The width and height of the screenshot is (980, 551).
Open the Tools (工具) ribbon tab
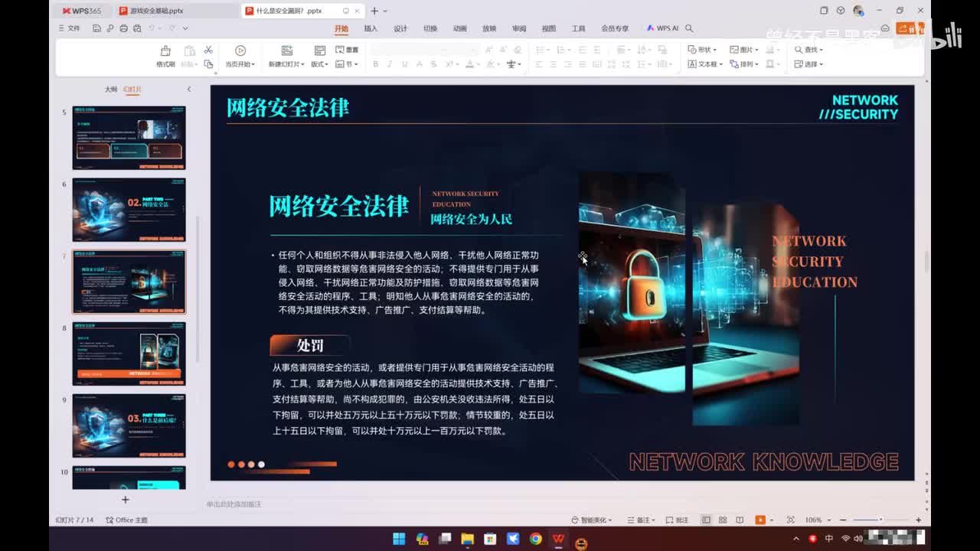tap(578, 28)
